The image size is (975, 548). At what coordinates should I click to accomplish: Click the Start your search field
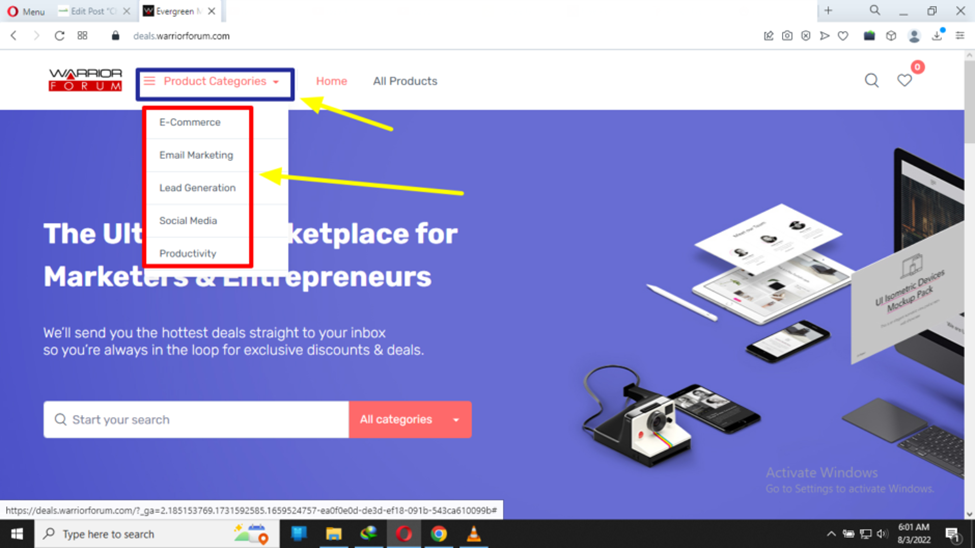[196, 419]
